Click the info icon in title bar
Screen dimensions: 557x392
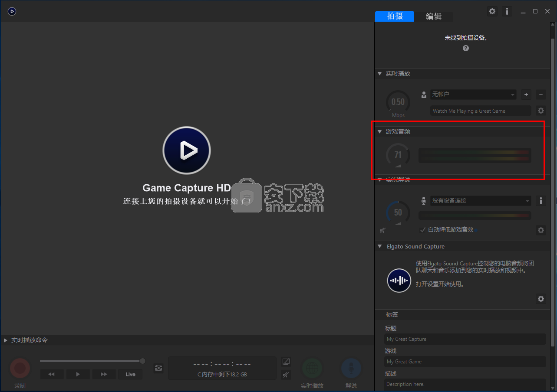coord(507,11)
